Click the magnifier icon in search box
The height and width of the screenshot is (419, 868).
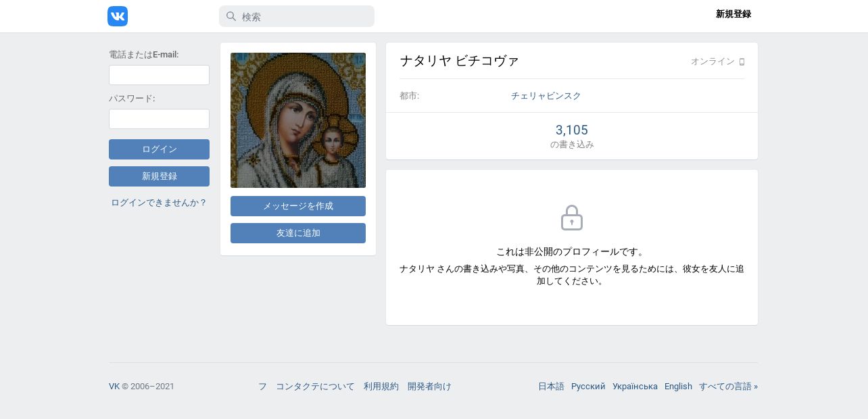(231, 16)
